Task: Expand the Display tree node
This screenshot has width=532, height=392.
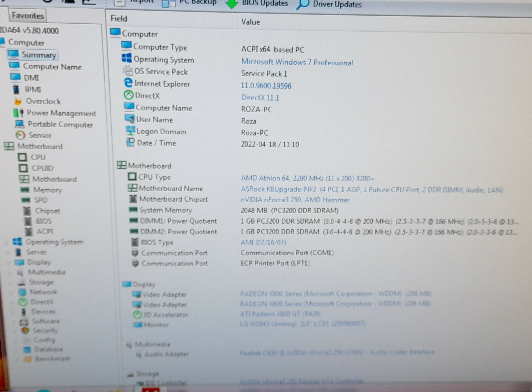Action: 8,262
